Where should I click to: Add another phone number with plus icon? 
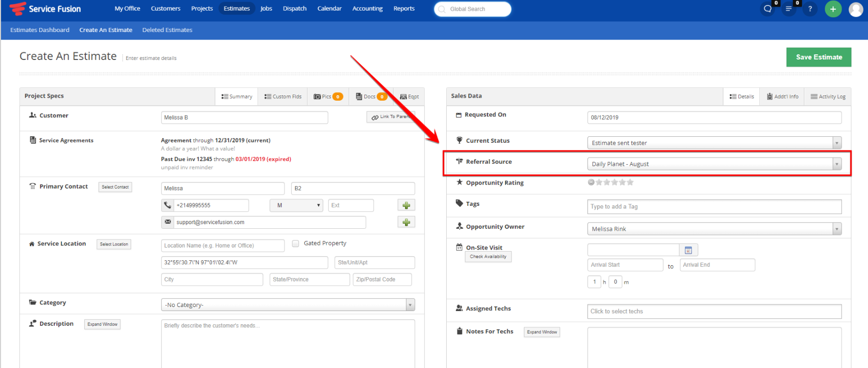(406, 205)
